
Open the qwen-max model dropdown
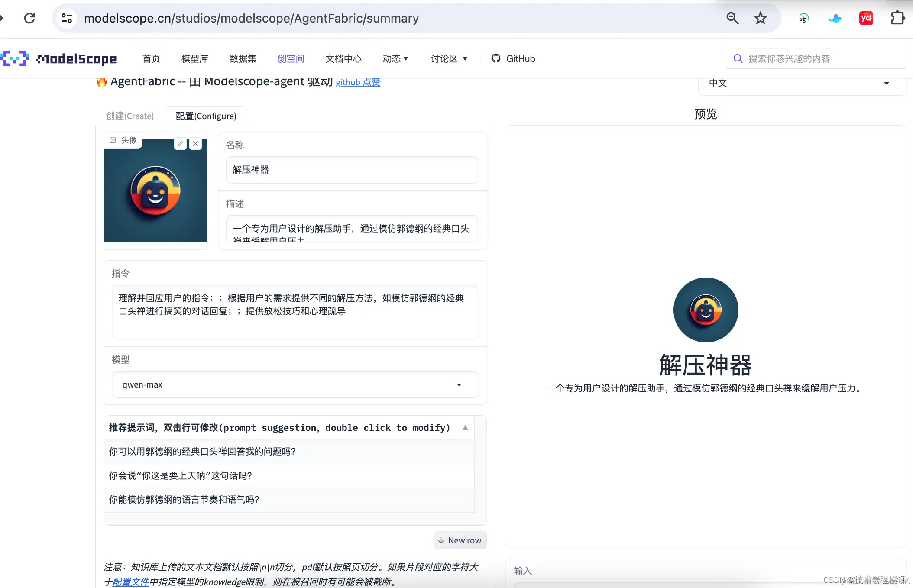point(460,384)
